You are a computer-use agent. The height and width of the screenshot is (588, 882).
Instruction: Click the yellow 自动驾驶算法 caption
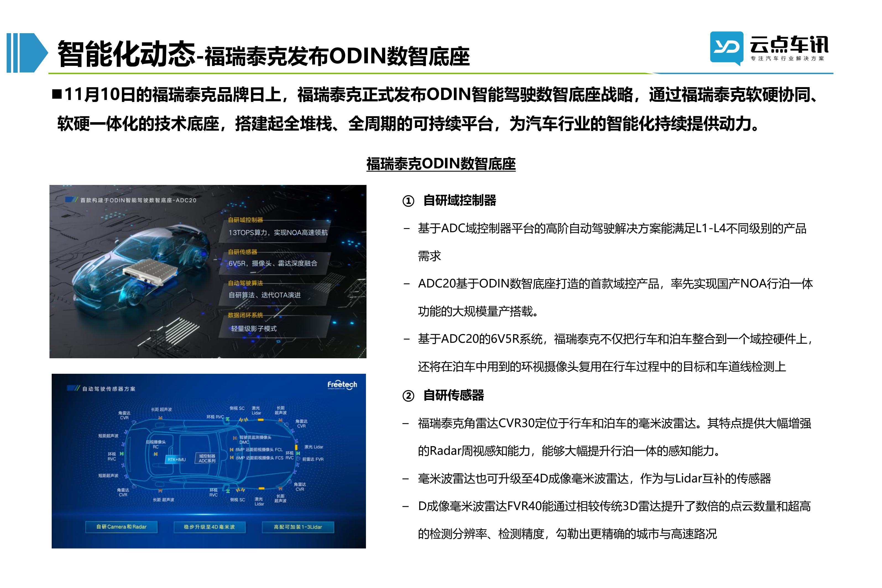(x=245, y=283)
